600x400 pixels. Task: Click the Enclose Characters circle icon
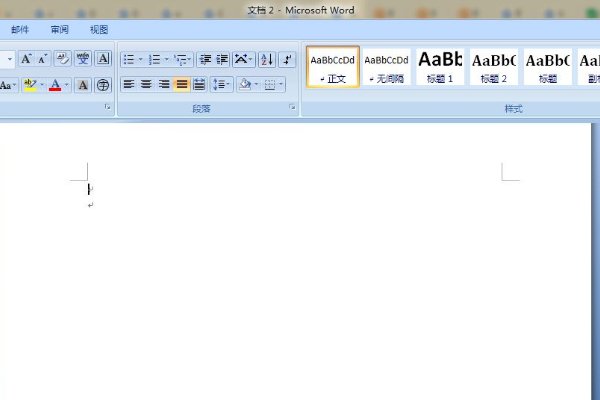(x=103, y=85)
